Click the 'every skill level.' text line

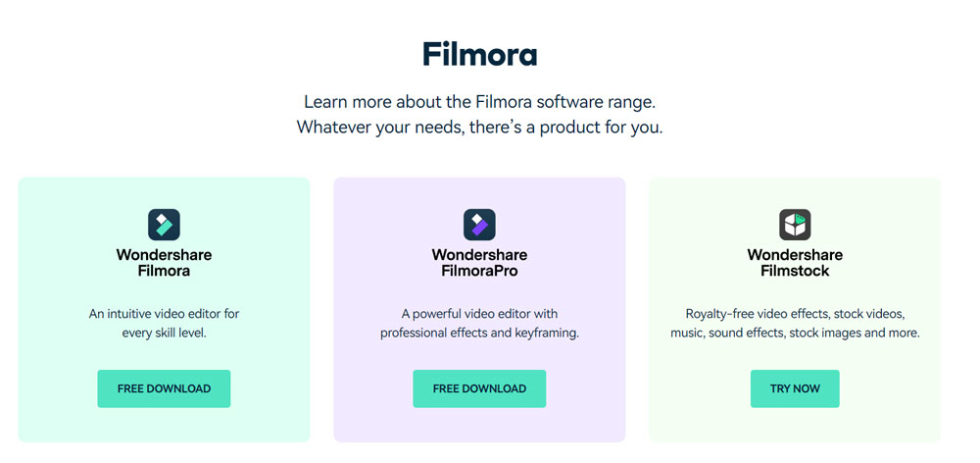click(x=164, y=333)
